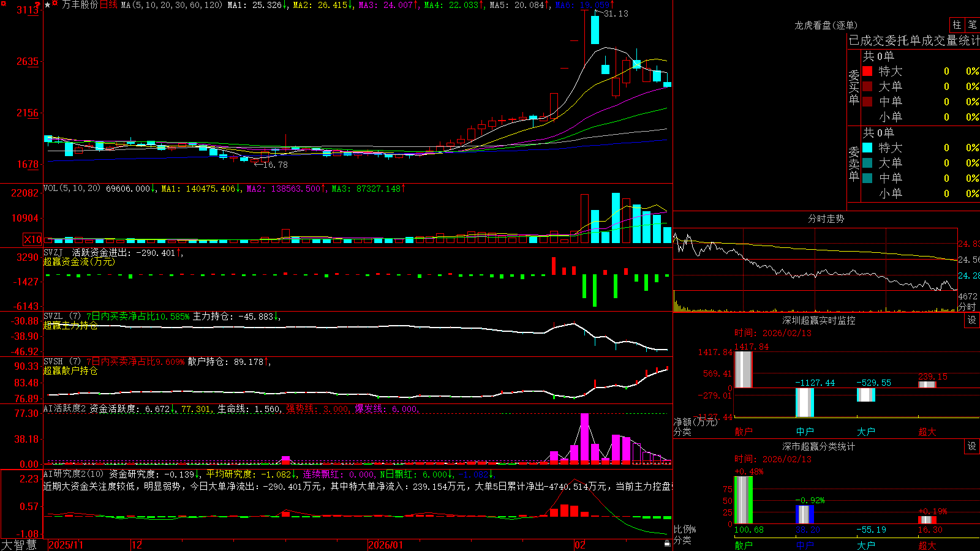Image resolution: width=980 pixels, height=551 pixels.
Task: Click the 中户 bar in 深圳超赢实时监控
Action: pyautogui.click(x=805, y=402)
